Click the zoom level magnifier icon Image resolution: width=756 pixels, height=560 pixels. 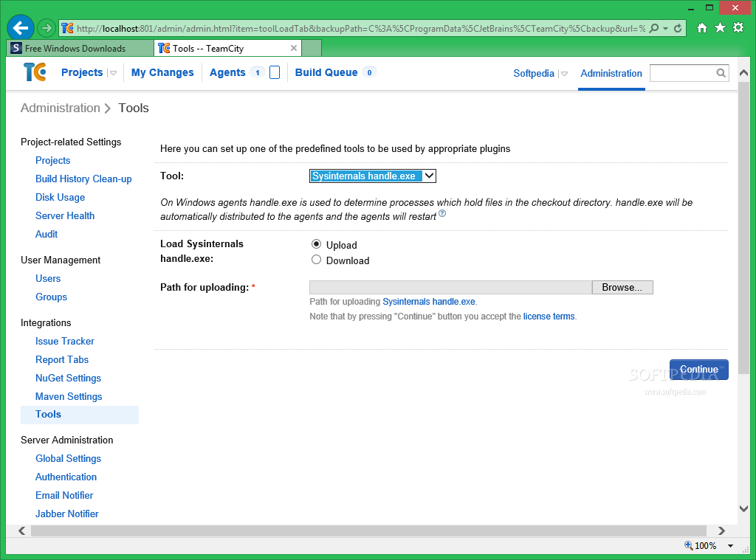pyautogui.click(x=689, y=545)
